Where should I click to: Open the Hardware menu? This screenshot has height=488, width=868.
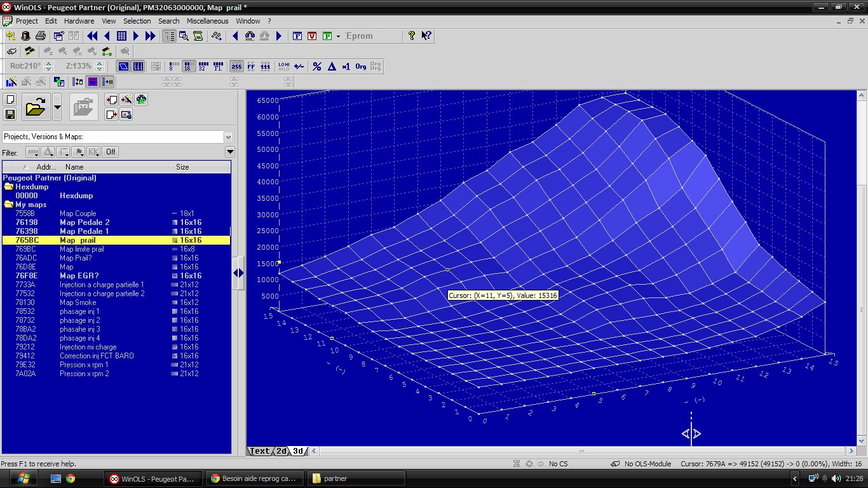79,21
